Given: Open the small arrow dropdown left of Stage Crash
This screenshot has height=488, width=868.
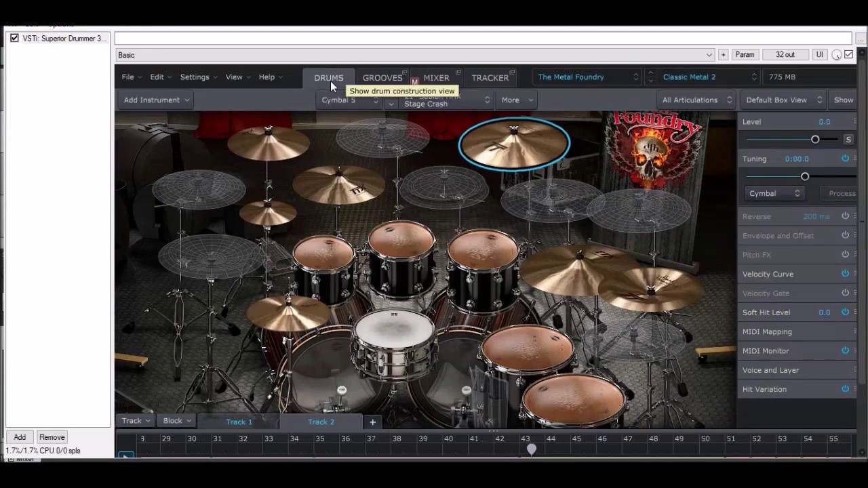Looking at the screenshot, I should point(391,104).
